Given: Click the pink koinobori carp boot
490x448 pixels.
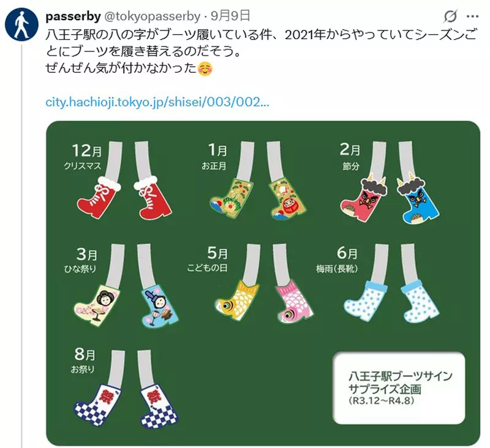Looking at the screenshot, I should pyautogui.click(x=294, y=301).
